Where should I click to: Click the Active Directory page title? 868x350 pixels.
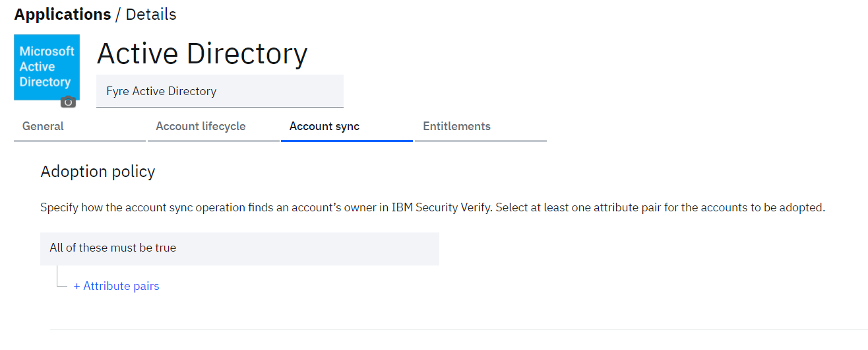click(x=202, y=53)
